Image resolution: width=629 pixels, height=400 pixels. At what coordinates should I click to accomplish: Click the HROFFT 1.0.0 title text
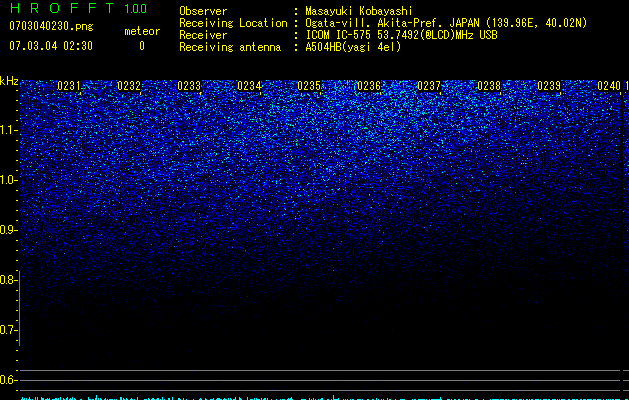78,8
